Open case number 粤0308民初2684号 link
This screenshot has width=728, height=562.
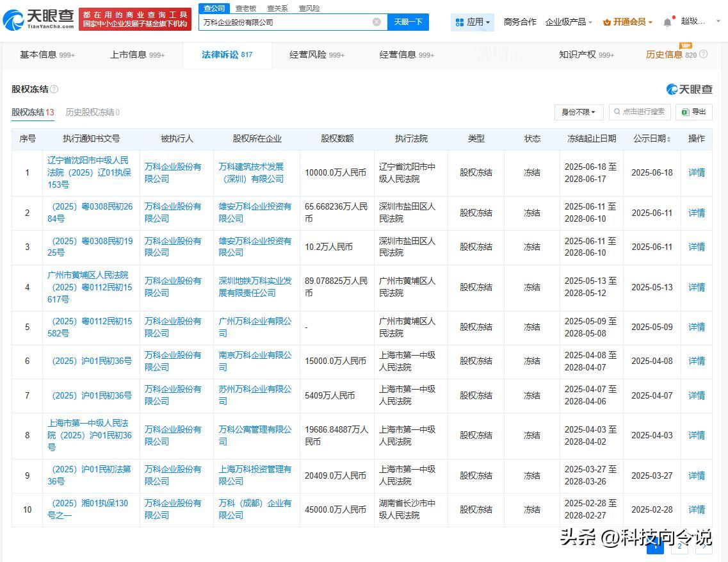90,213
